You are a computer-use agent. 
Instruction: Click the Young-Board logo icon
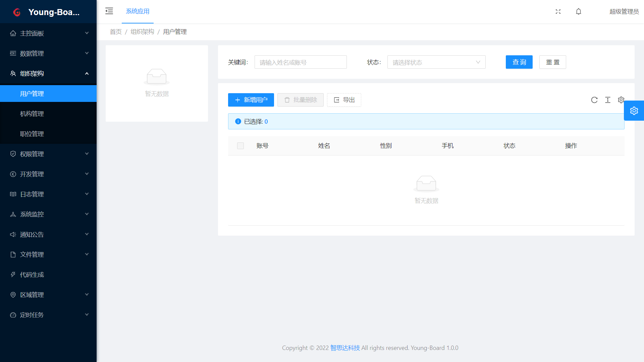(17, 12)
